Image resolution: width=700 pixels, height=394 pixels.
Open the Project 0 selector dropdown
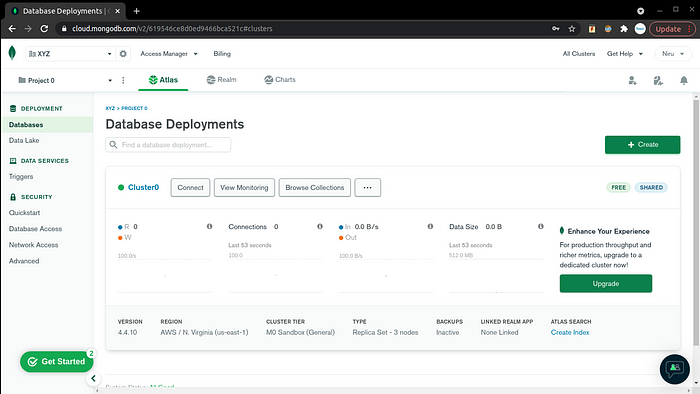(x=65, y=80)
